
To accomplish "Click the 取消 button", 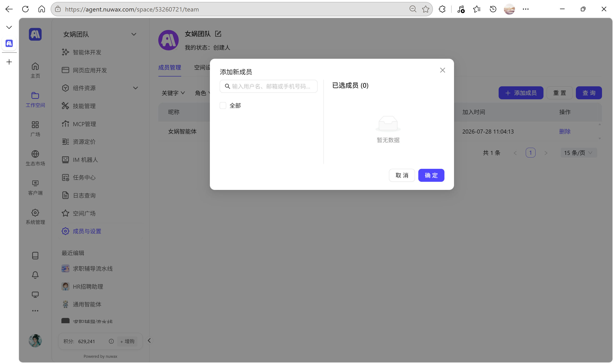I will [402, 175].
